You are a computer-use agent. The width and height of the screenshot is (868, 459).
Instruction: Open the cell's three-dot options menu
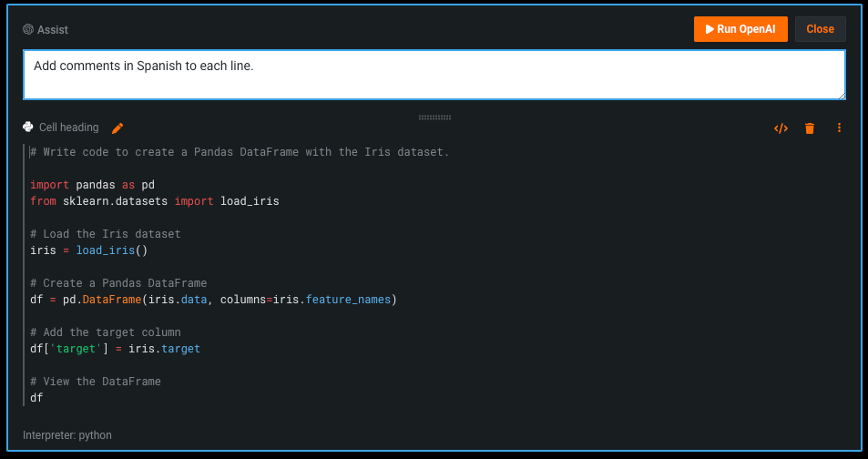pyautogui.click(x=839, y=128)
